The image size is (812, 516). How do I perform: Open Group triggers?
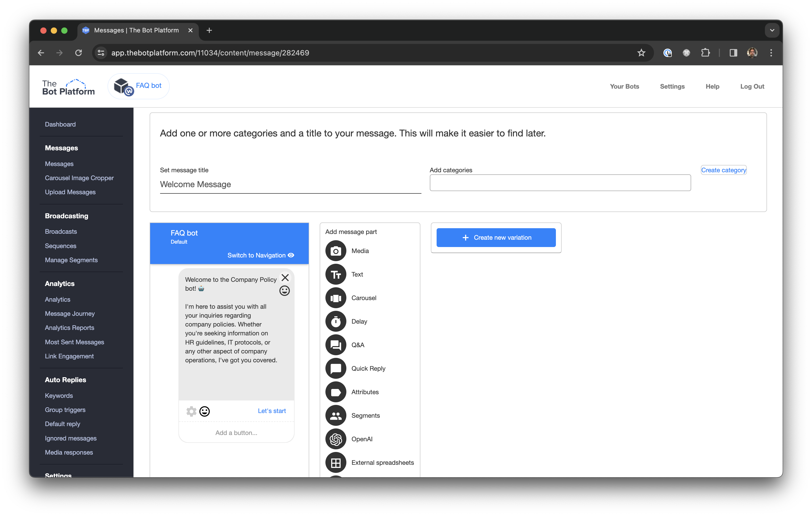point(65,410)
